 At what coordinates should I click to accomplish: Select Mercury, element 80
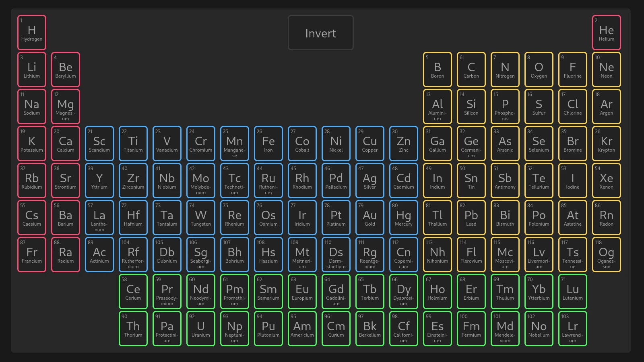click(x=404, y=217)
